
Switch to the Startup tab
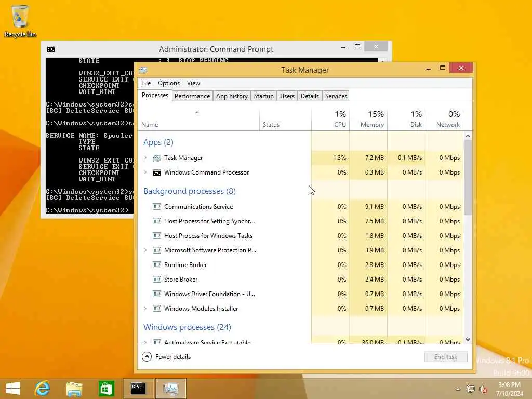click(x=263, y=96)
